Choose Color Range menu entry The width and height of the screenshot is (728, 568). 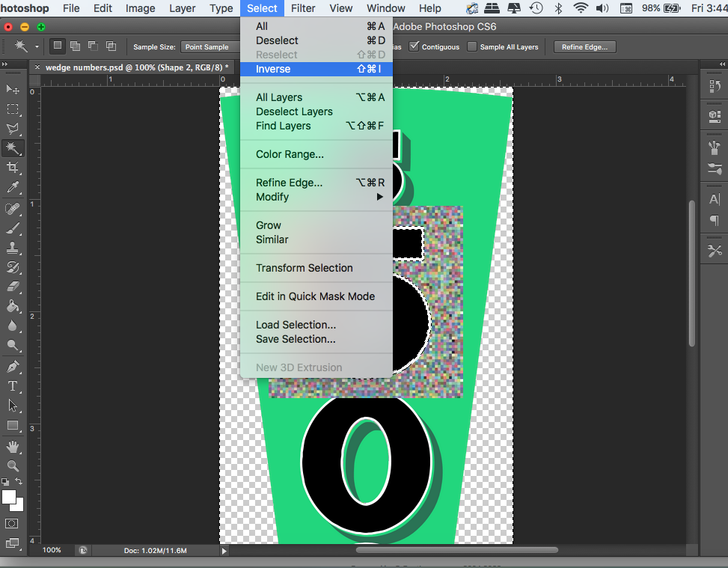pyautogui.click(x=317, y=154)
